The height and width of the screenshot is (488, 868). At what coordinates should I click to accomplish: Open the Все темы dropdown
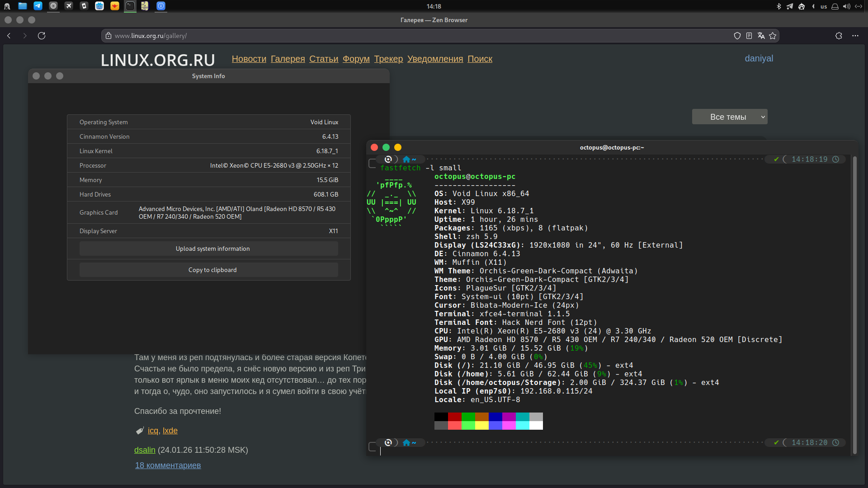(x=730, y=117)
